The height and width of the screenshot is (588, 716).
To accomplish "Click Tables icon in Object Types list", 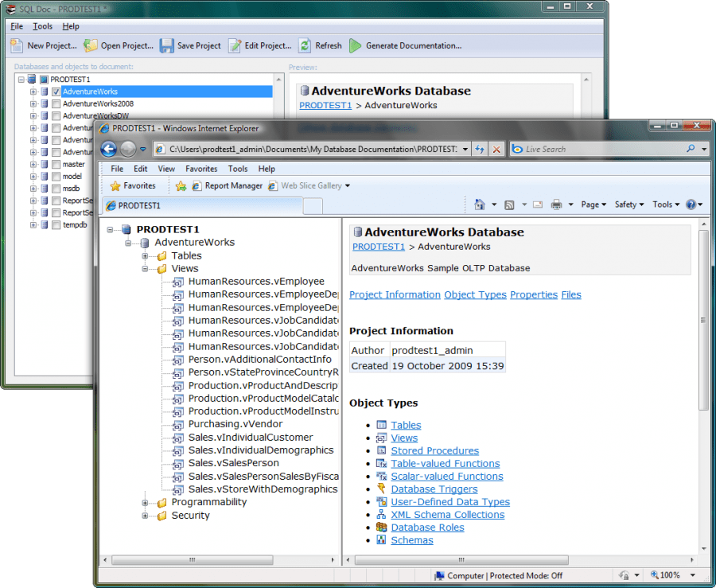I will pyautogui.click(x=381, y=425).
